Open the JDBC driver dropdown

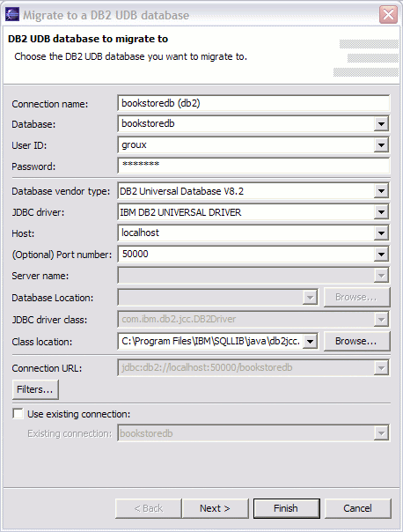coord(381,212)
